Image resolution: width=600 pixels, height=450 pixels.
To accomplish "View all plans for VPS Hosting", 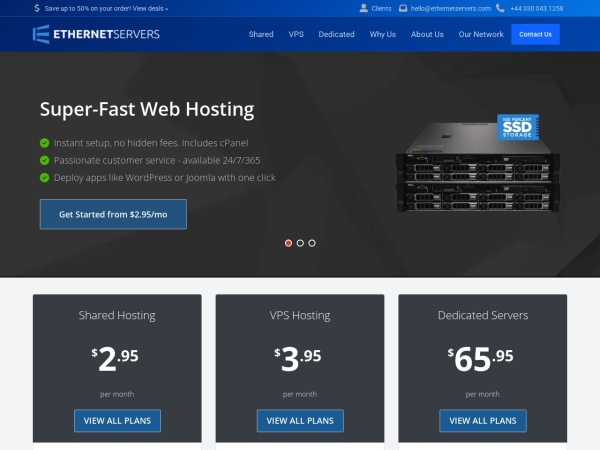I will coord(300,421).
